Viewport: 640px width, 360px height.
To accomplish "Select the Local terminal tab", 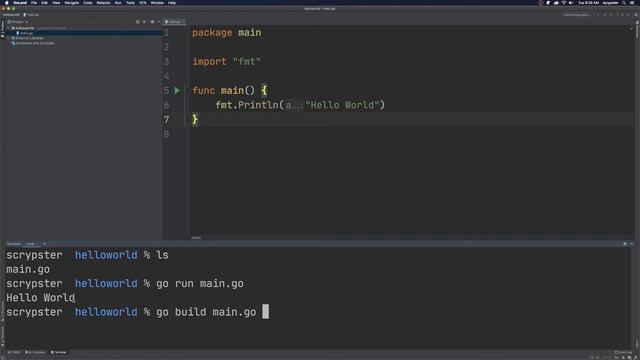I will [30, 244].
